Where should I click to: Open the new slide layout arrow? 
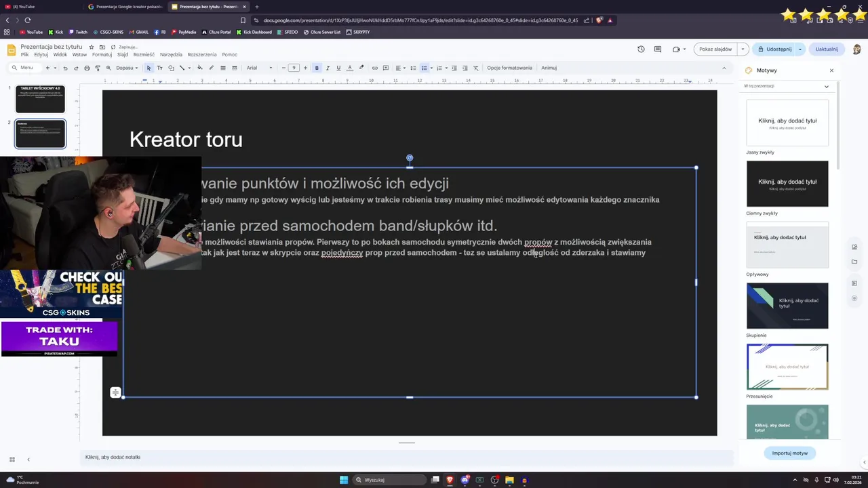point(55,68)
